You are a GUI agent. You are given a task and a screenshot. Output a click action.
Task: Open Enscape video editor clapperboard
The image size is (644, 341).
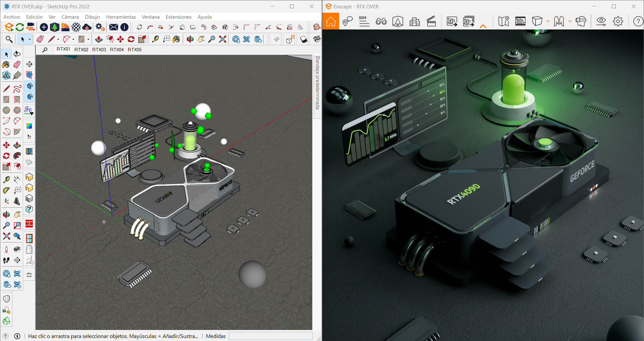pyautogui.click(x=431, y=21)
